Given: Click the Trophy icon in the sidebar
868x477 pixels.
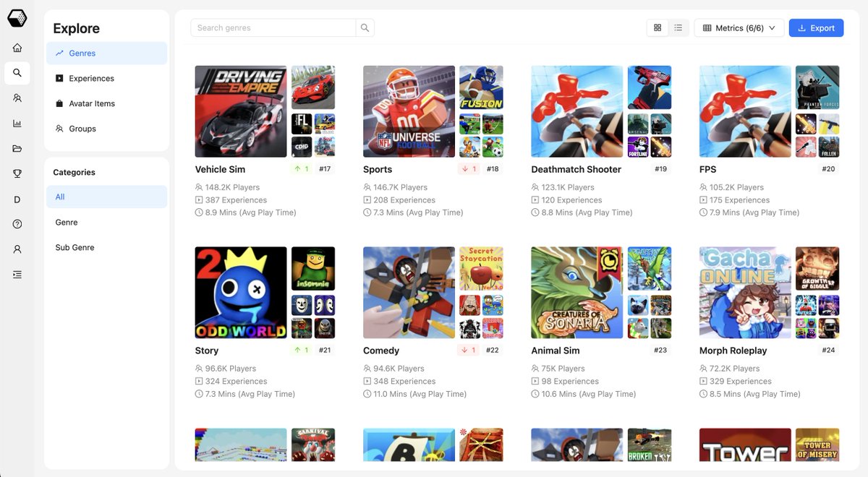Looking at the screenshot, I should (x=17, y=173).
